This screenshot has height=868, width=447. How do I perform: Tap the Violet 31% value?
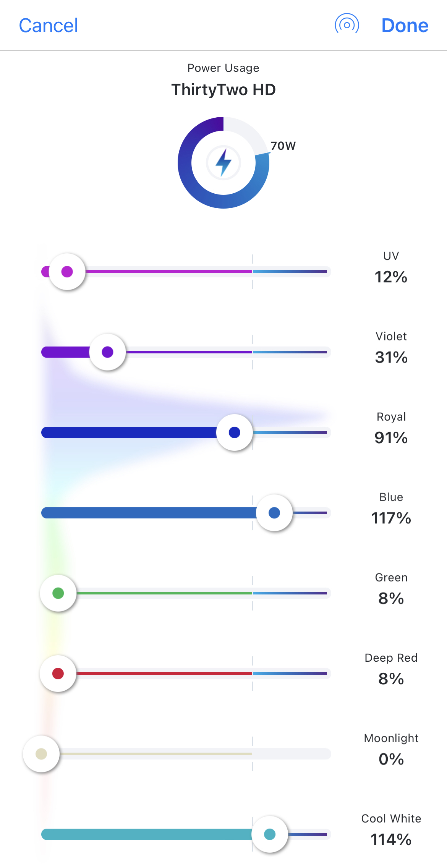tap(391, 357)
